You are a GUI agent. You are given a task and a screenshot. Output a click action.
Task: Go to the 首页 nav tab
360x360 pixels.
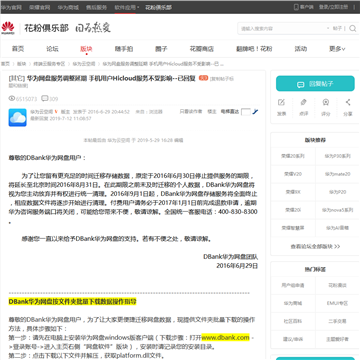(18, 49)
